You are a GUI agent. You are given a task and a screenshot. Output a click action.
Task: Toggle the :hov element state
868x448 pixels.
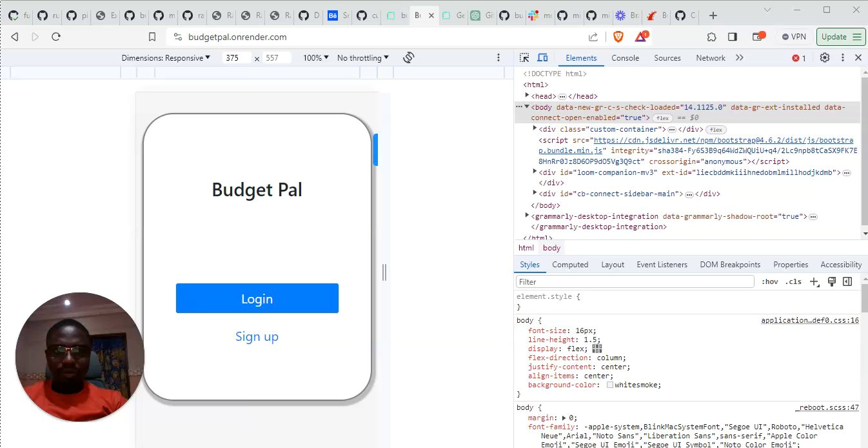770,281
